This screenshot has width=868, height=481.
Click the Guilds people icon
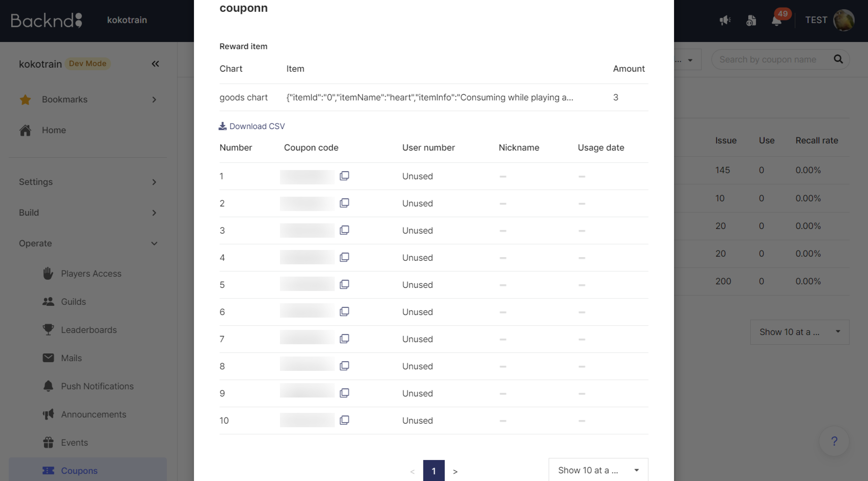point(48,302)
